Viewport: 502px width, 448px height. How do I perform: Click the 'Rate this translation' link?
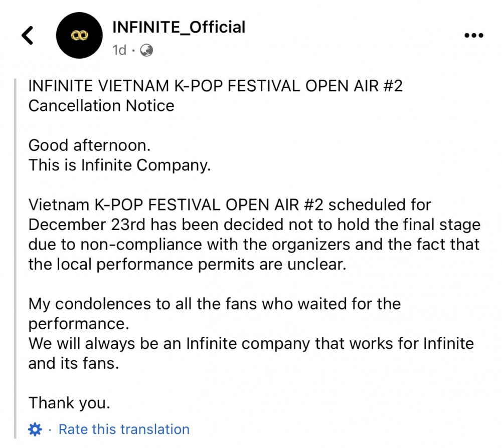pyautogui.click(x=124, y=429)
